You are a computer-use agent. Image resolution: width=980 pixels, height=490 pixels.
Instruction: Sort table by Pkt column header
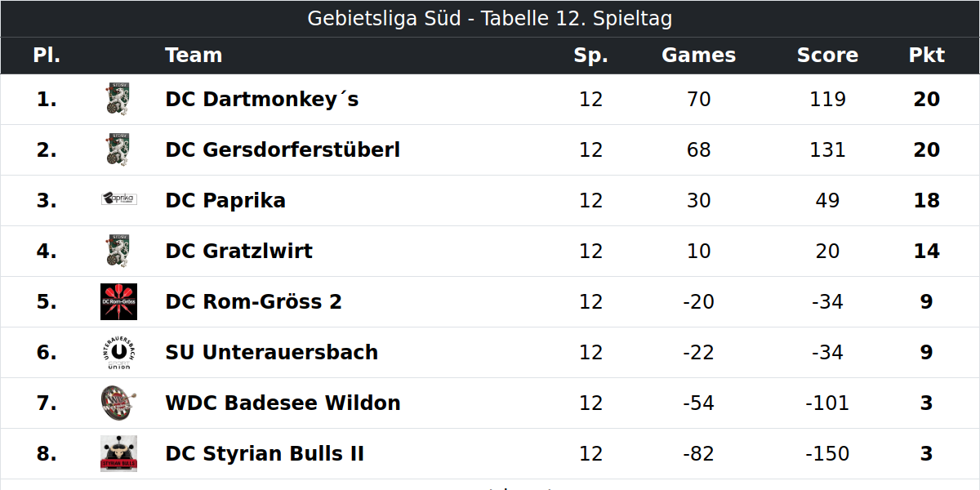point(926,56)
